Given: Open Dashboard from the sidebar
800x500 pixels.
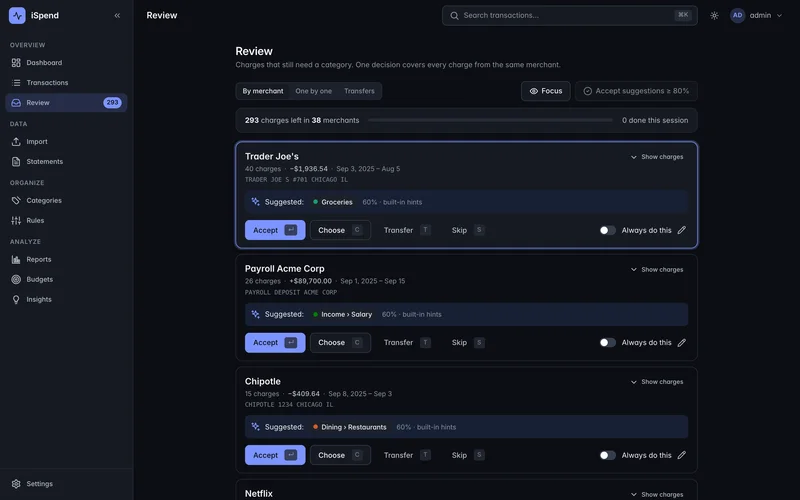Looking at the screenshot, I should 66,63.
